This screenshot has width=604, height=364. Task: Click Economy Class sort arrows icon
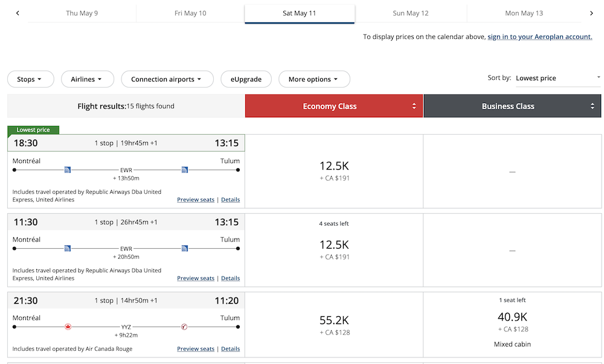[x=414, y=106]
